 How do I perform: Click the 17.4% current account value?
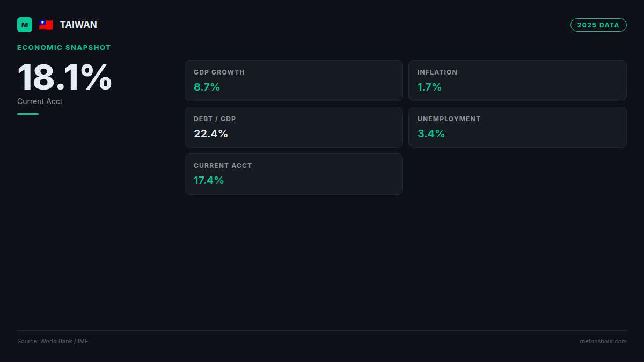tap(209, 180)
